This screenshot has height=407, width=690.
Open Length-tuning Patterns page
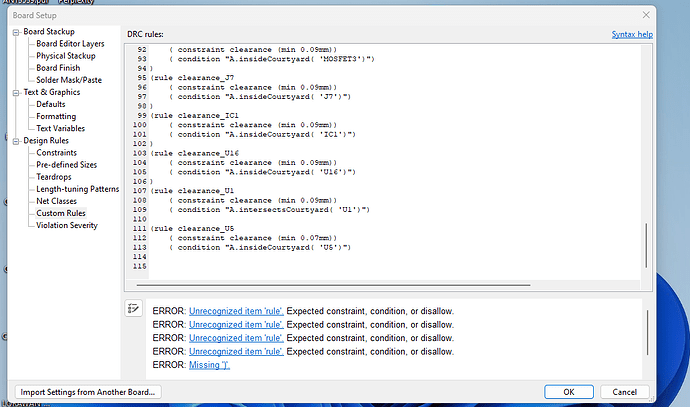point(77,189)
